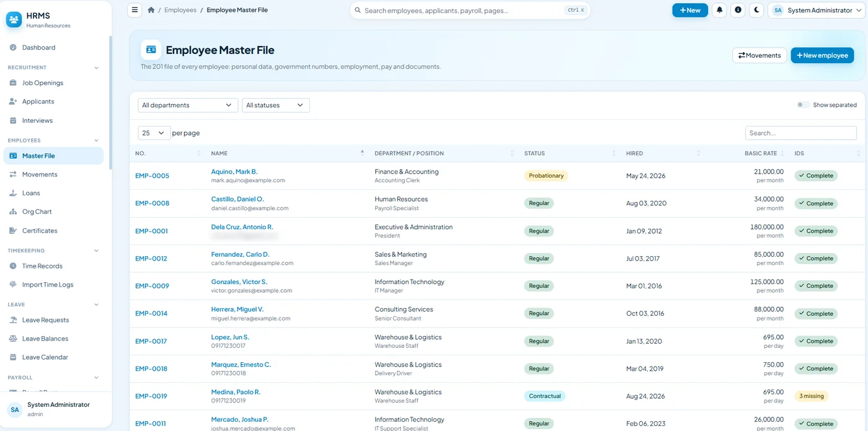Open the All departments dropdown
Screen dimensions: 868x431
(x=188, y=105)
